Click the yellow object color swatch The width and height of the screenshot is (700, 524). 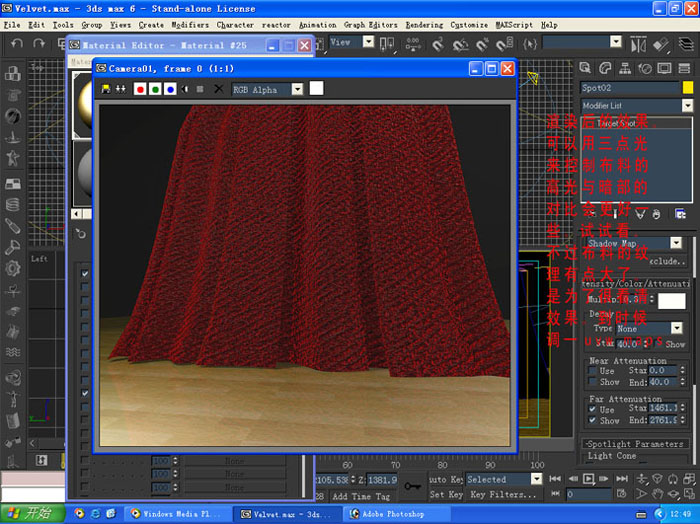pos(688,87)
